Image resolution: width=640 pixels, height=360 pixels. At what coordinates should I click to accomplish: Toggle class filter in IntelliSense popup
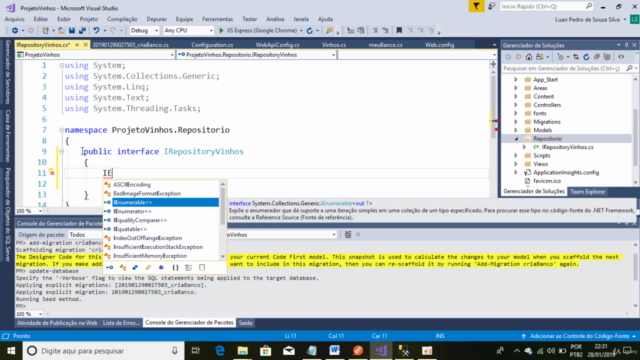coord(123,268)
